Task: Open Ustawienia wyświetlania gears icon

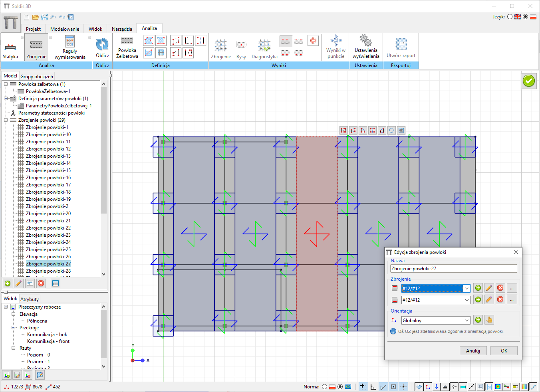Action: pos(365,41)
